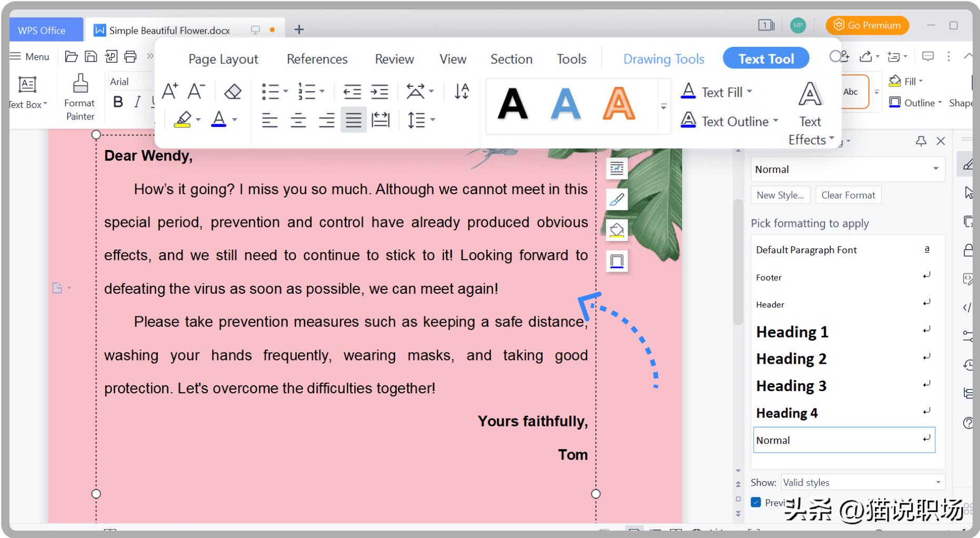Click the Sort icon
This screenshot has height=538, width=980.
(462, 92)
